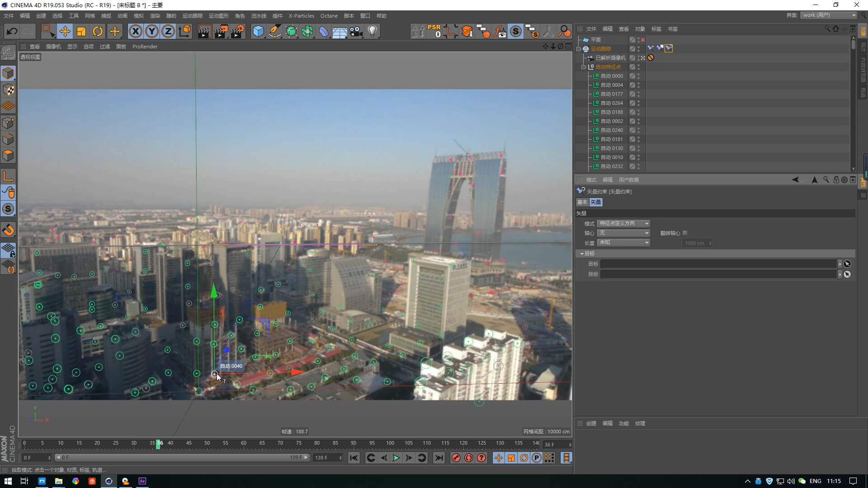Image resolution: width=868 pixels, height=488 pixels.
Task: Select the Move tool in toolbar
Action: (x=65, y=31)
